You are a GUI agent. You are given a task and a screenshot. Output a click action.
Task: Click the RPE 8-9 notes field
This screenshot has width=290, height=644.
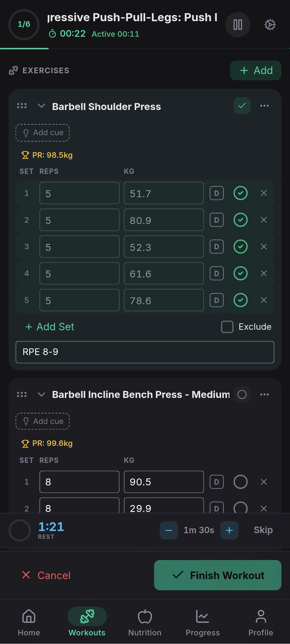coord(145,352)
